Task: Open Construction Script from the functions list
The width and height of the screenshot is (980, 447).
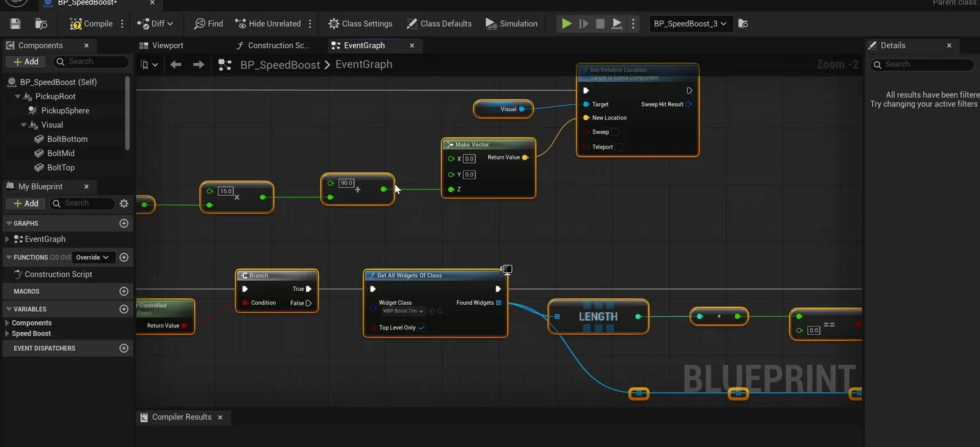Action: 58,275
